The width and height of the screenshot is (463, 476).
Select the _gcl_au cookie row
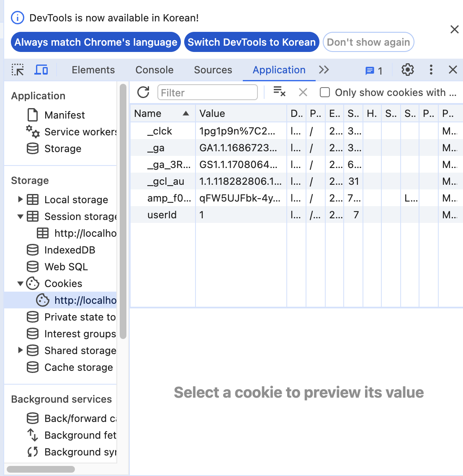(x=296, y=181)
